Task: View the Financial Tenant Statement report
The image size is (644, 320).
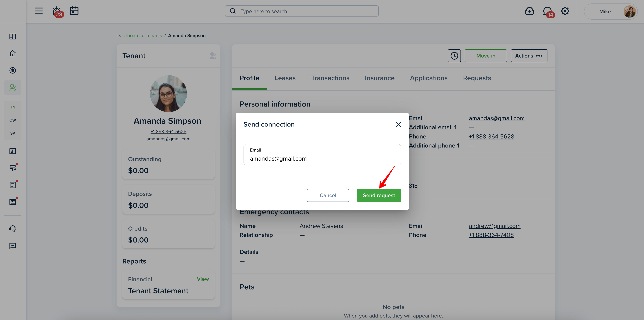Action: click(203, 279)
